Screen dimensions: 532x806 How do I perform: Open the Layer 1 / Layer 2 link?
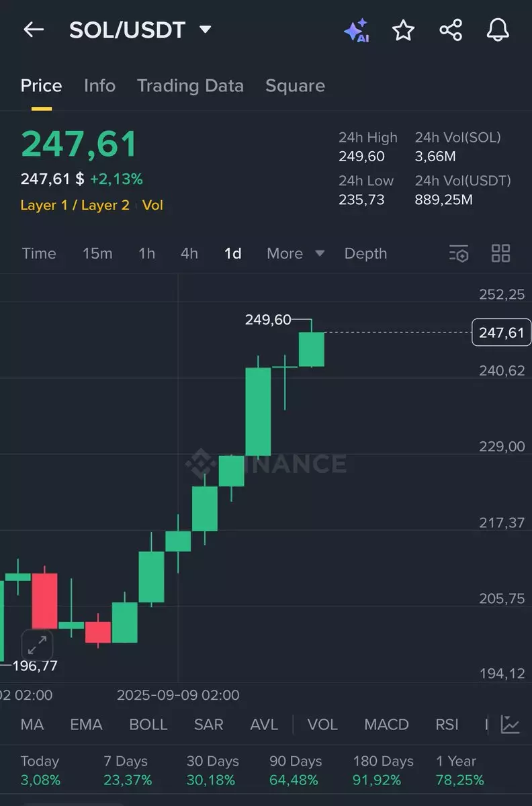pyautogui.click(x=75, y=206)
